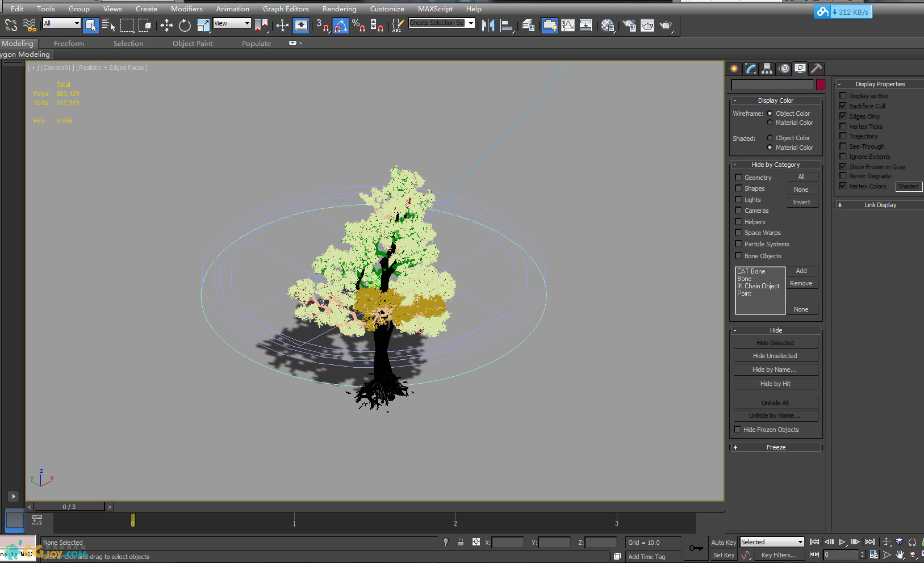Switch to the Modify command panel tab
Image resolution: width=924 pixels, height=563 pixels.
click(x=751, y=69)
